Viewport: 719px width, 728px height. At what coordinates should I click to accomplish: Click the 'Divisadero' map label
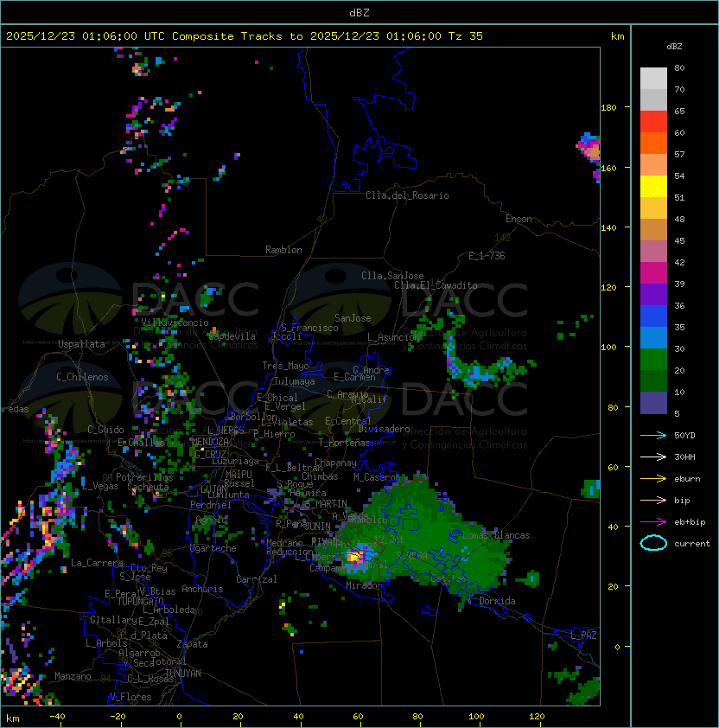pos(384,429)
